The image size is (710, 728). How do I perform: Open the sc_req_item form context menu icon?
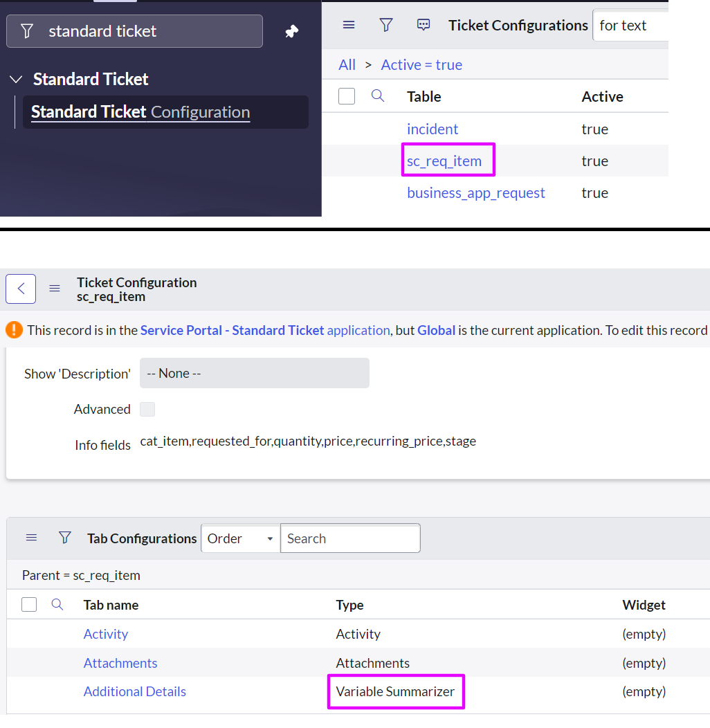(x=55, y=289)
